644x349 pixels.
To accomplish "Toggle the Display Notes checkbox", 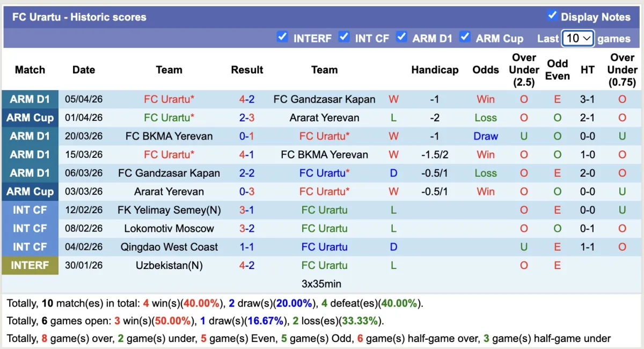I will pos(552,16).
